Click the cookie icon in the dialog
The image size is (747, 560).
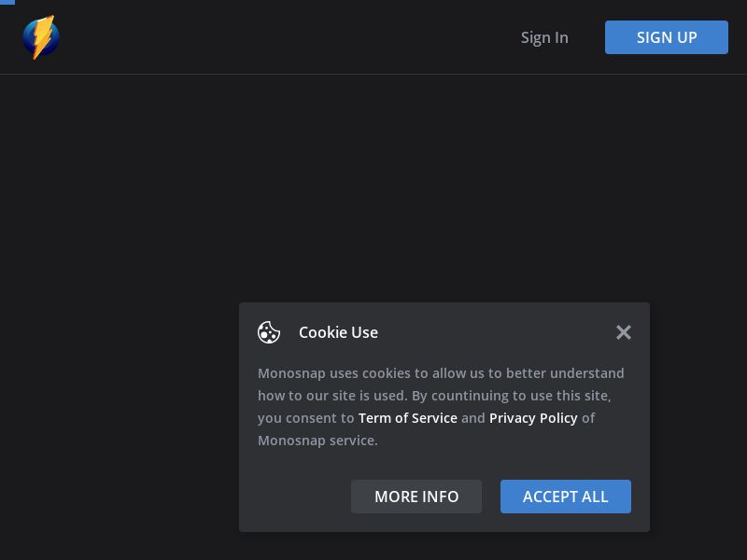pos(269,332)
